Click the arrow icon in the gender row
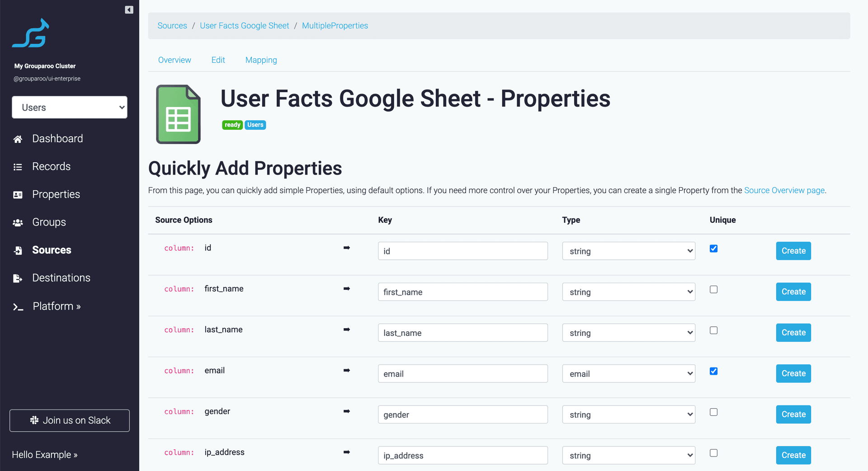868x471 pixels. tap(347, 411)
